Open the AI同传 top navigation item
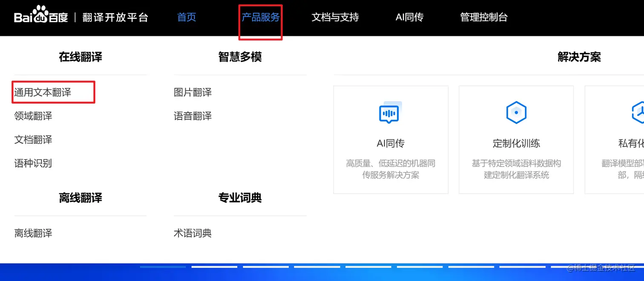The width and height of the screenshot is (644, 281). point(409,17)
